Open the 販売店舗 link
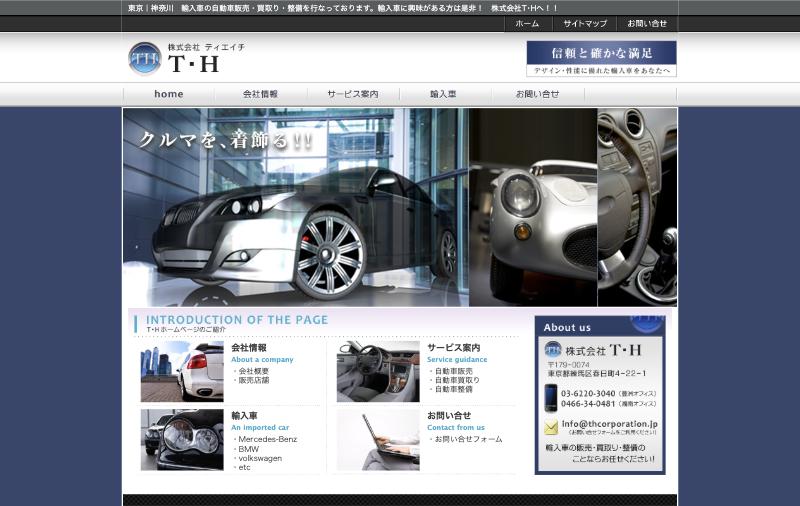Screen dimensions: 800x506 click(254, 380)
